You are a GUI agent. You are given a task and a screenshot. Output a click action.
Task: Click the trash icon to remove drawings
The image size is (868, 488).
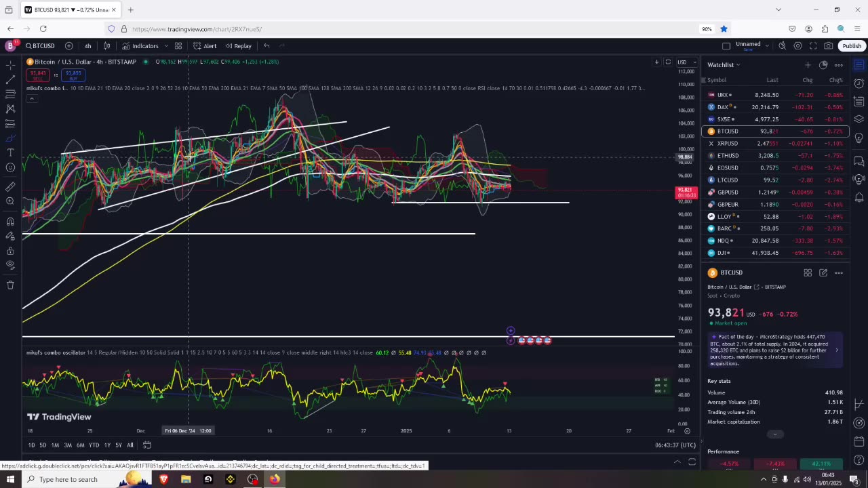(10, 285)
